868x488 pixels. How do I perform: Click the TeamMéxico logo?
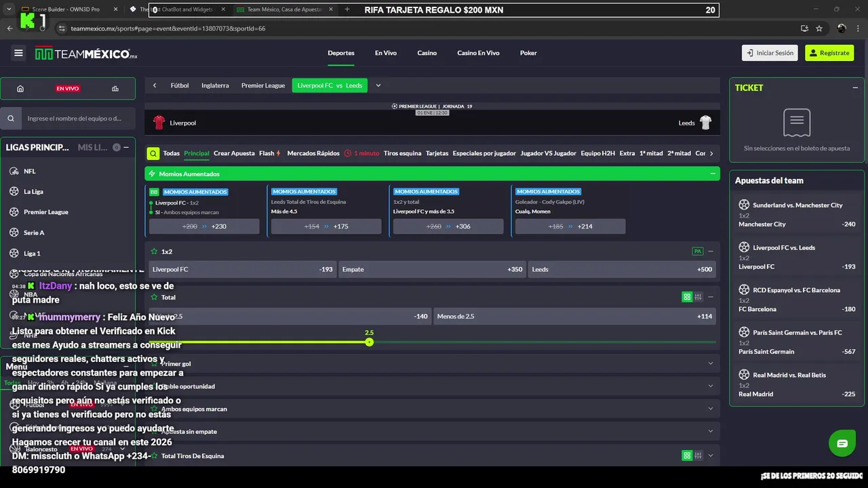[86, 53]
